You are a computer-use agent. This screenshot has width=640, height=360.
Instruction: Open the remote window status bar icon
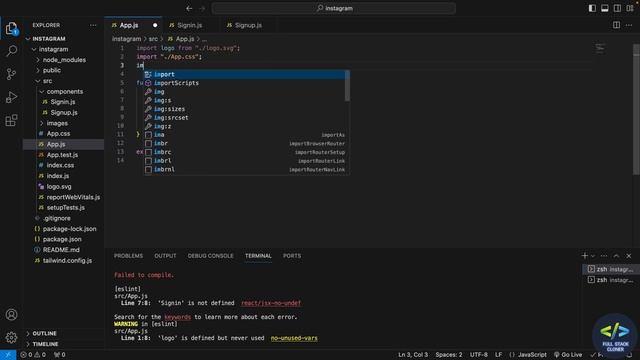pyautogui.click(x=8, y=355)
